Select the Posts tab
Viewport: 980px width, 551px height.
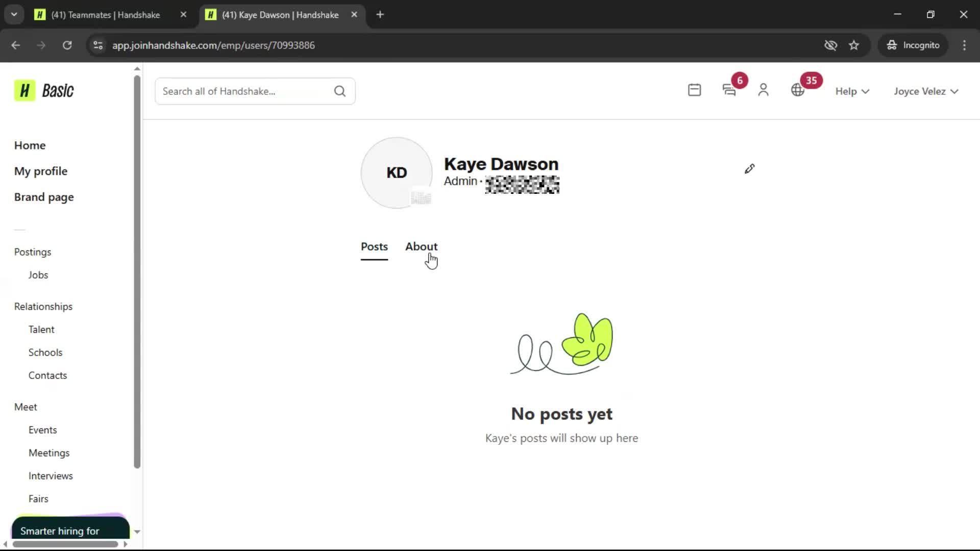point(374,246)
